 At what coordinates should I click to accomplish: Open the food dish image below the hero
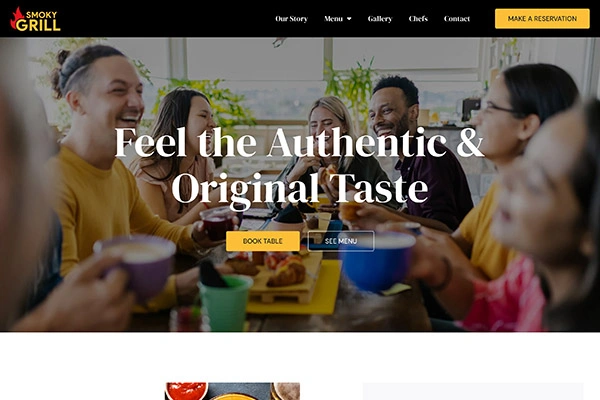click(233, 391)
